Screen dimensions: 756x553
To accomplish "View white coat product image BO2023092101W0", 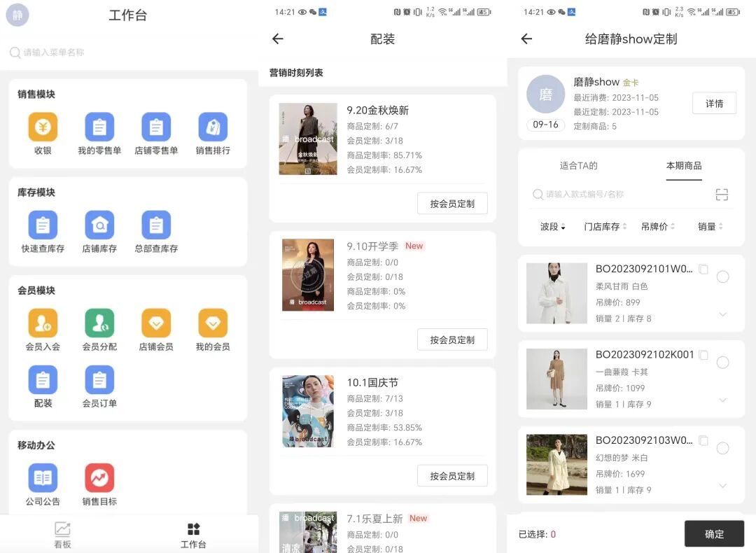I will pos(556,293).
